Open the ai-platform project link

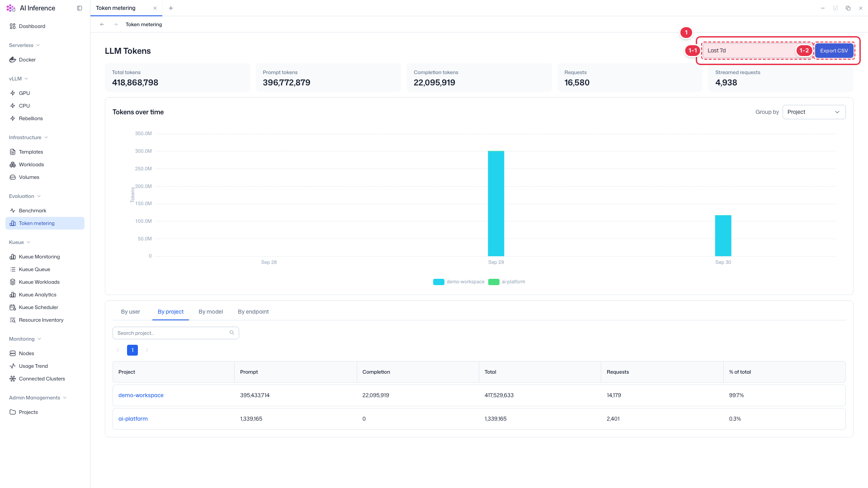pos(133,419)
